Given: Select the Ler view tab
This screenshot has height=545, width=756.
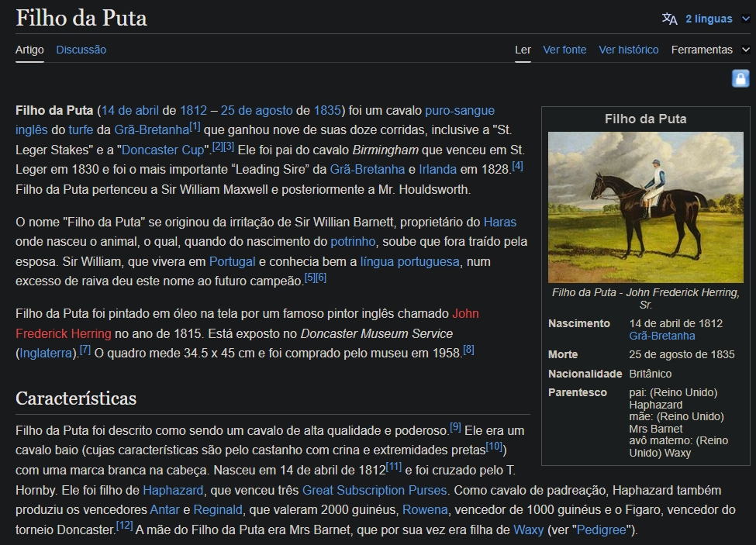Looking at the screenshot, I should point(523,50).
